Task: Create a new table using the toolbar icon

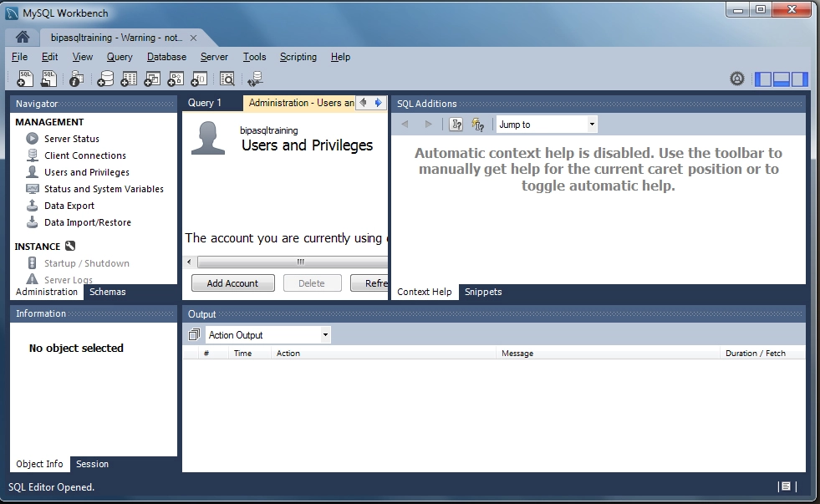Action: pyautogui.click(x=128, y=78)
